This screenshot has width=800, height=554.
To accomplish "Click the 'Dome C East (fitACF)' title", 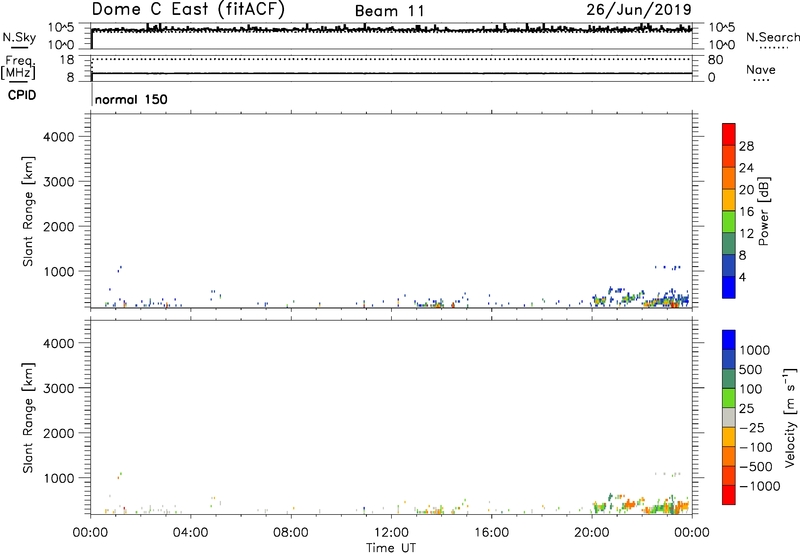I will (188, 10).
